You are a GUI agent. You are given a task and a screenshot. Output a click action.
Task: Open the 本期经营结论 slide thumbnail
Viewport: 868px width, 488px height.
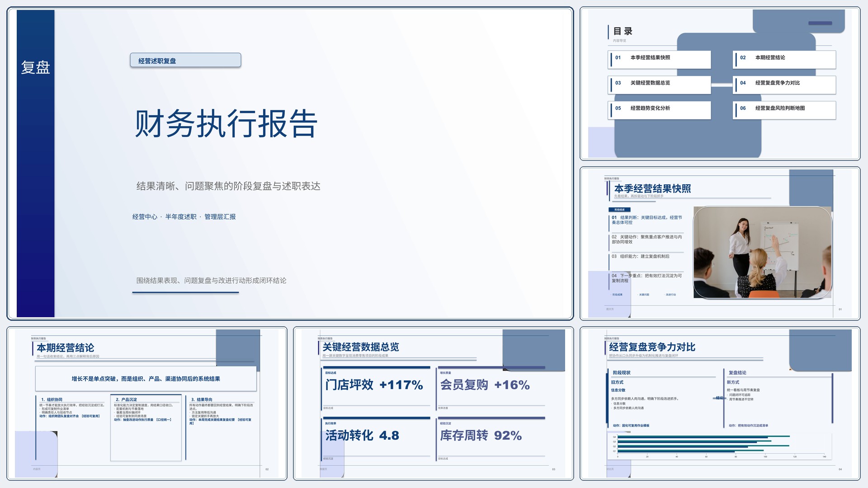147,403
